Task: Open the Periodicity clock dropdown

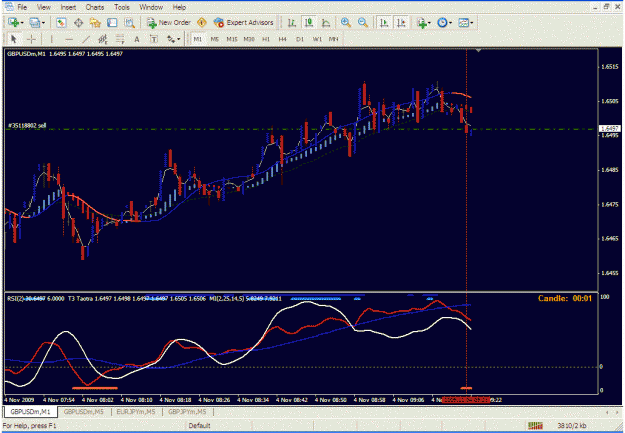Action: tap(444, 23)
